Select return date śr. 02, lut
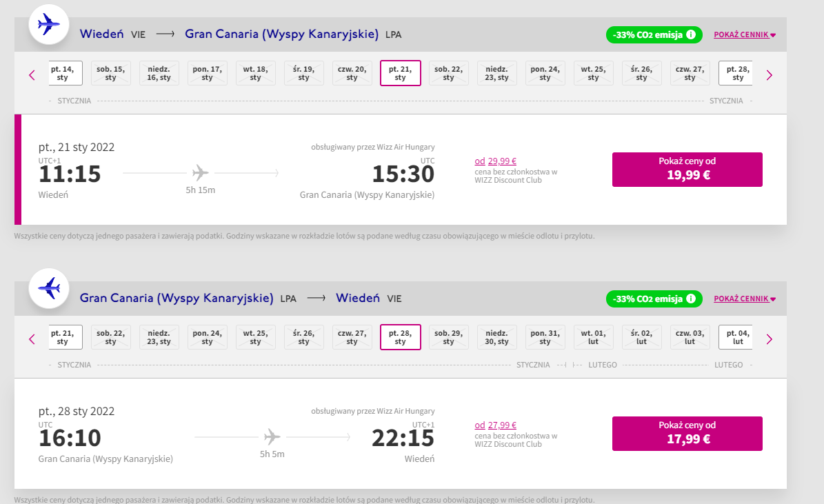The height and width of the screenshot is (504, 824). pyautogui.click(x=642, y=337)
